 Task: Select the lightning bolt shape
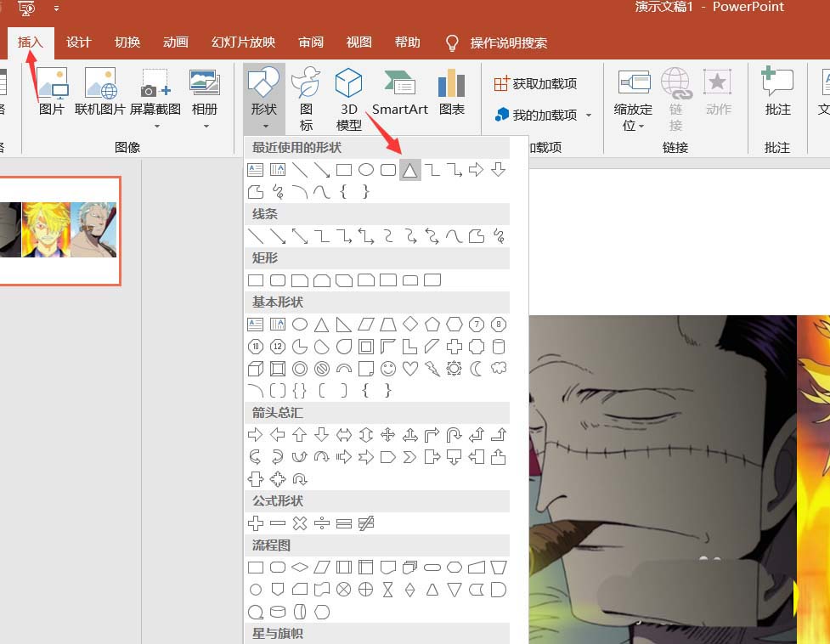[432, 369]
